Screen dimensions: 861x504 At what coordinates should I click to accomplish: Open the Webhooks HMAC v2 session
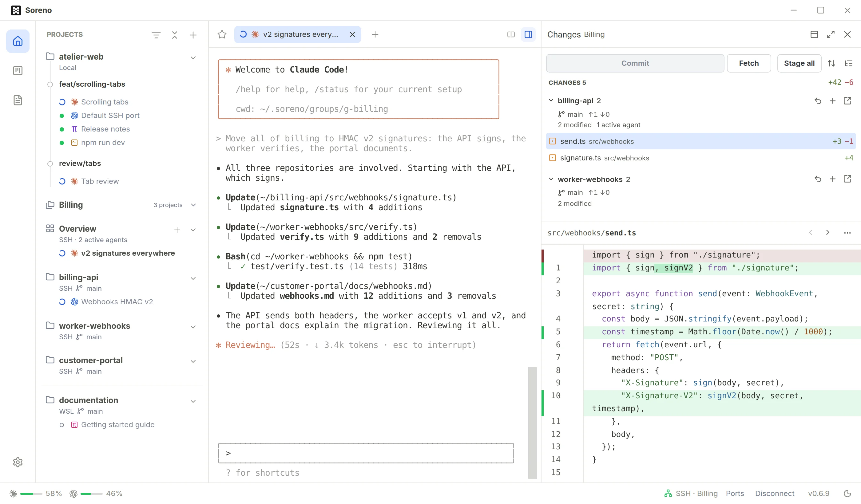(x=117, y=302)
